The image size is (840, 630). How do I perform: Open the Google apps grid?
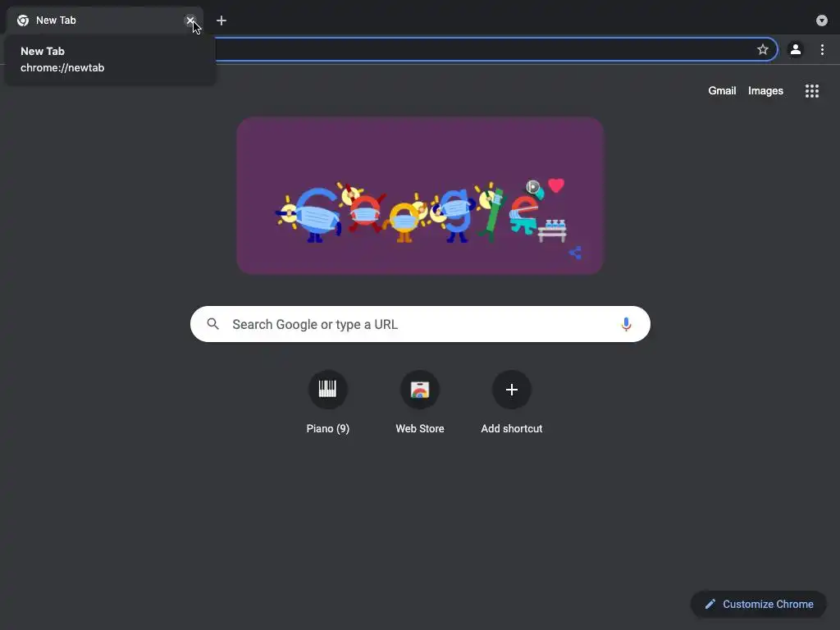point(812,91)
